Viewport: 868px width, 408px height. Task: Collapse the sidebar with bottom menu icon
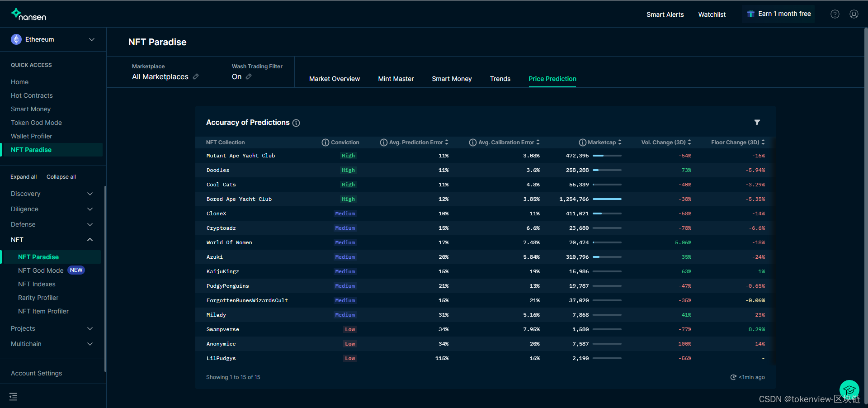point(14,397)
